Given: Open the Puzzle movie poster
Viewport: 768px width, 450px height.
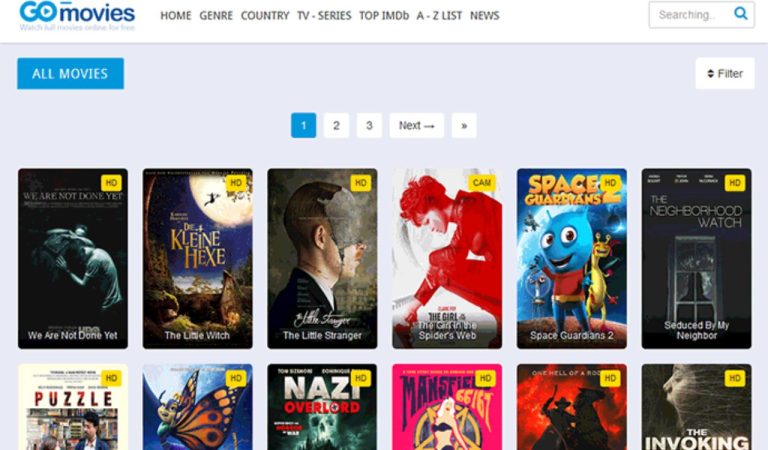Looking at the screenshot, I should click(x=73, y=407).
